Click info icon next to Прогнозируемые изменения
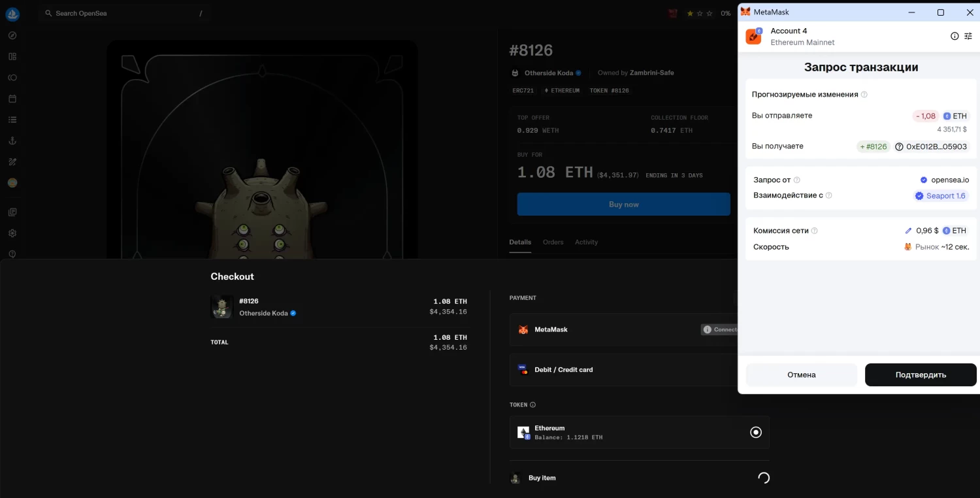 864,95
